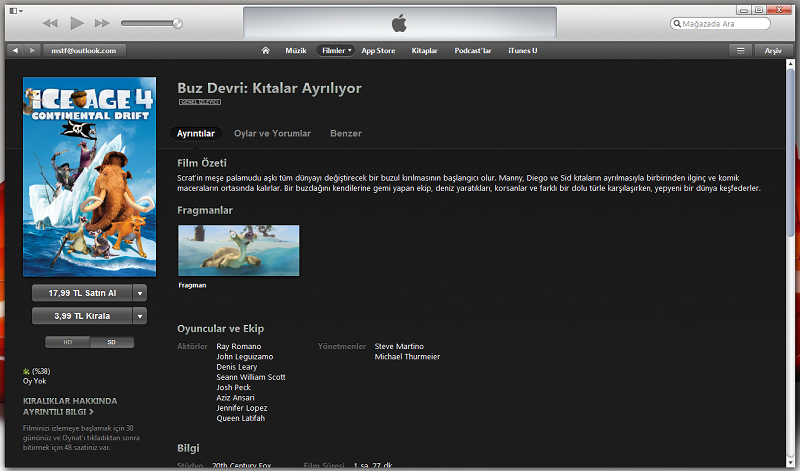Click director Steve Martino
800x471 pixels.
(399, 346)
